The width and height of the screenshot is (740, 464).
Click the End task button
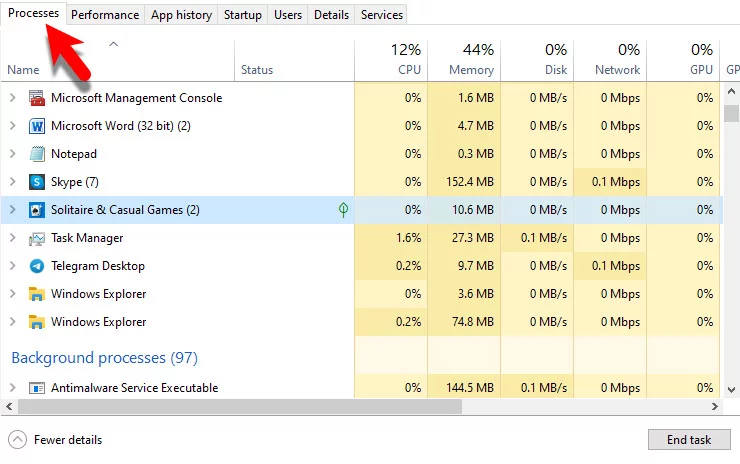pos(689,439)
